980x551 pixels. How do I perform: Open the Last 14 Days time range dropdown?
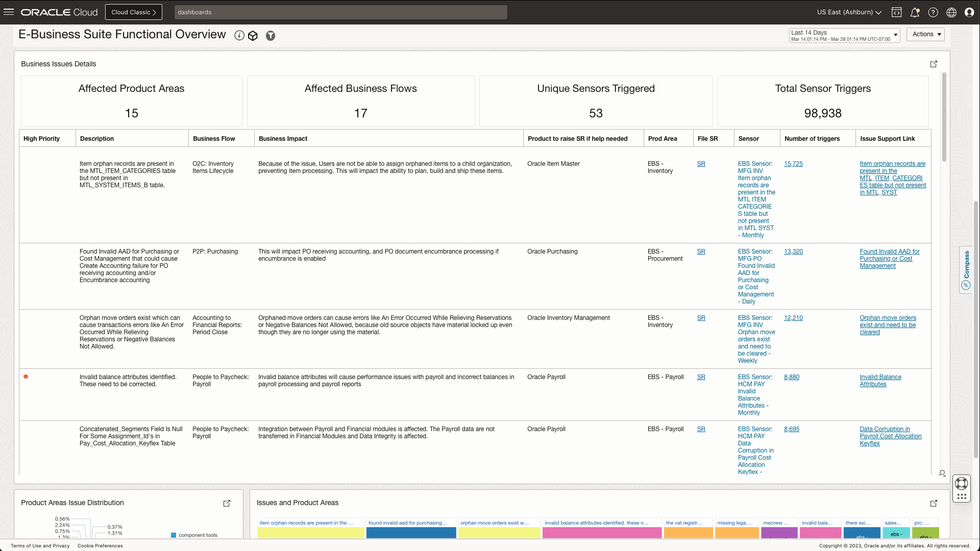(844, 35)
